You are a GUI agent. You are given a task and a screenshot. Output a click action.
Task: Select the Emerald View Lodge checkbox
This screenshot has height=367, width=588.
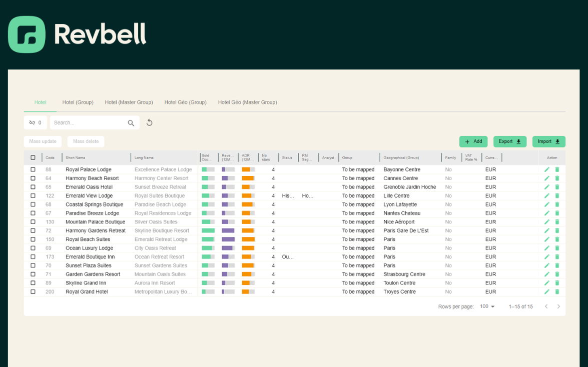[33, 195]
